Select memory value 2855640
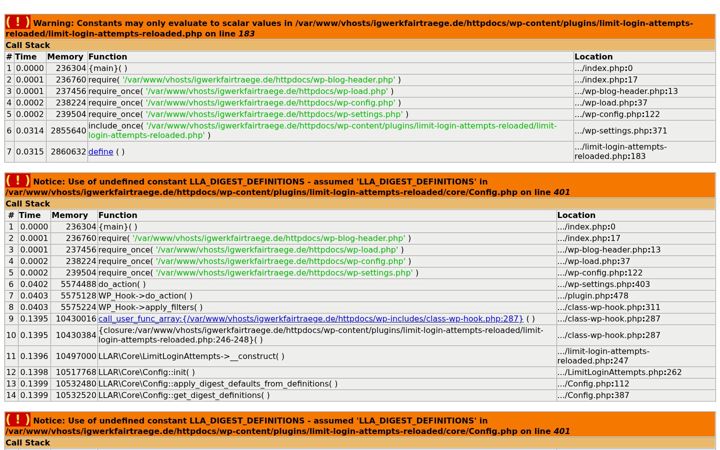The image size is (720, 450). 68,130
